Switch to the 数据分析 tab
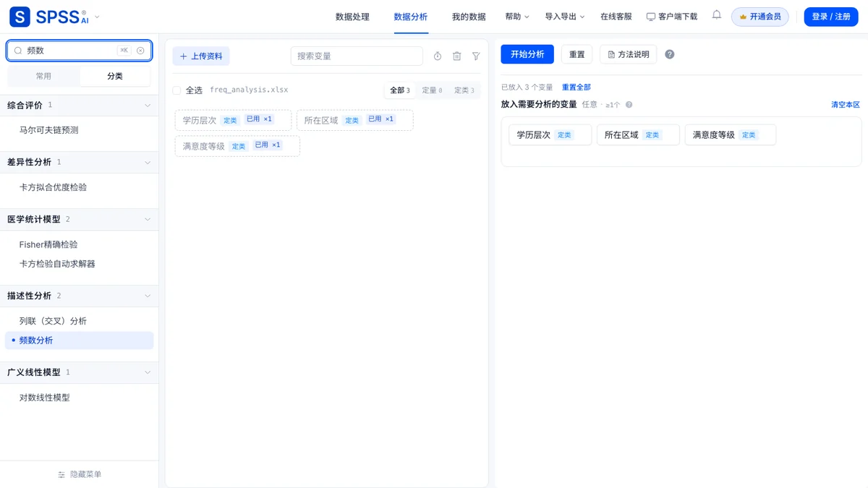Viewport: 868px width, 488px height. 411,17
